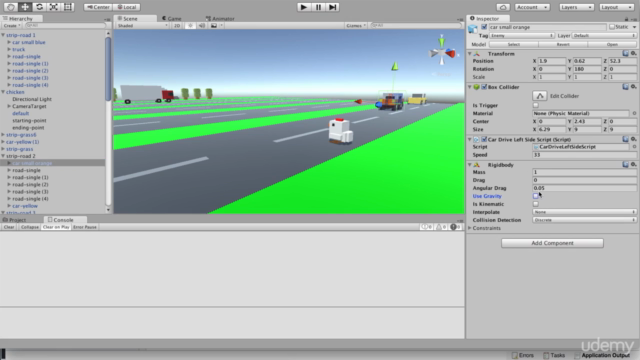Image resolution: width=640 pixels, height=360 pixels.
Task: Open the Layout dropdown
Action: (x=616, y=7)
